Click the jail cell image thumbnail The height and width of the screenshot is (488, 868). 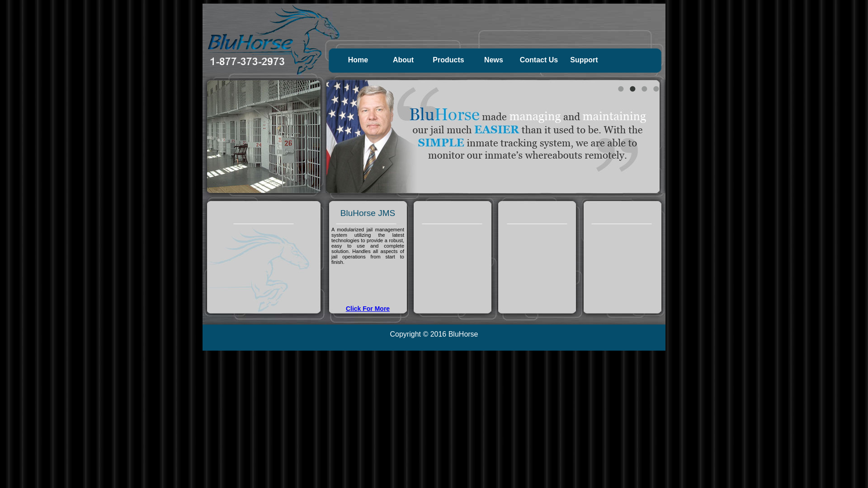[x=264, y=136]
